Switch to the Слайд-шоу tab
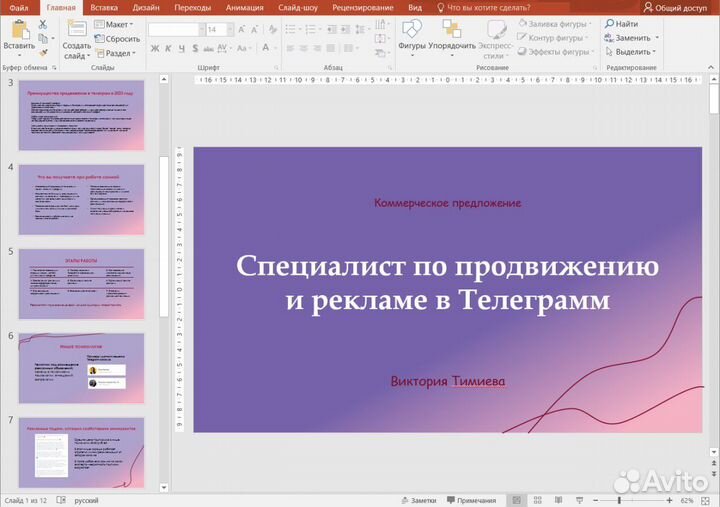720x507 pixels. (298, 8)
